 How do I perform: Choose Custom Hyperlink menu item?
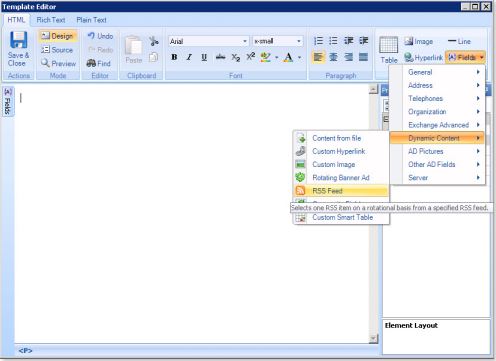pos(341,151)
